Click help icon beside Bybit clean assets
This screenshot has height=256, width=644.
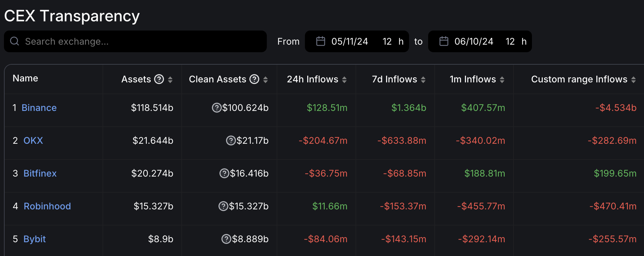click(226, 239)
